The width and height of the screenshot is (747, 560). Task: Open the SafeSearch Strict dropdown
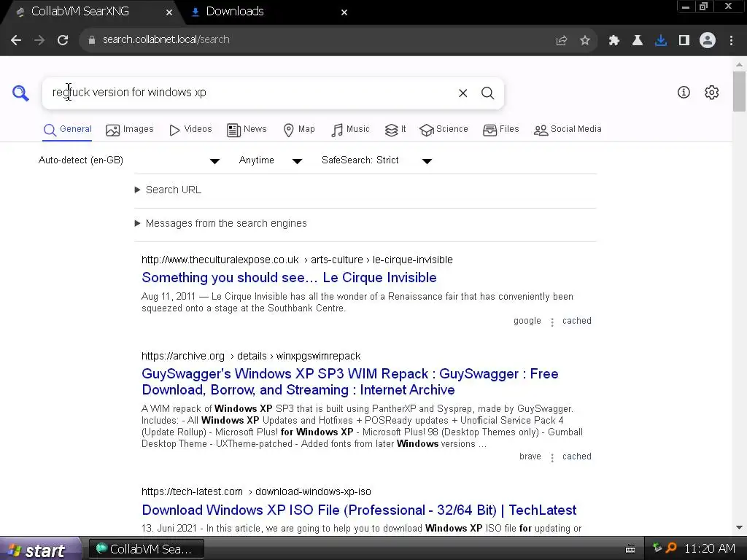click(x=376, y=160)
